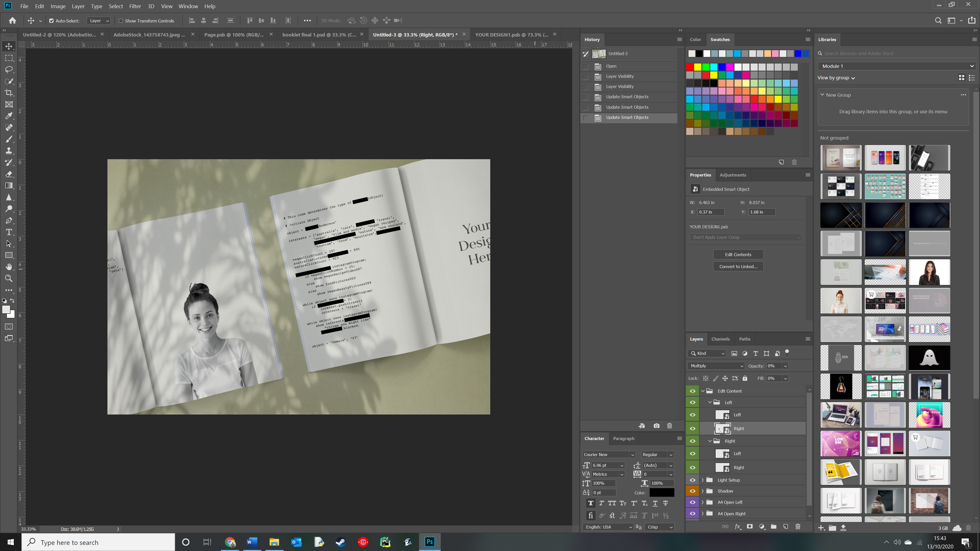
Task: Toggle Faux Bold in Character panel
Action: (x=591, y=503)
